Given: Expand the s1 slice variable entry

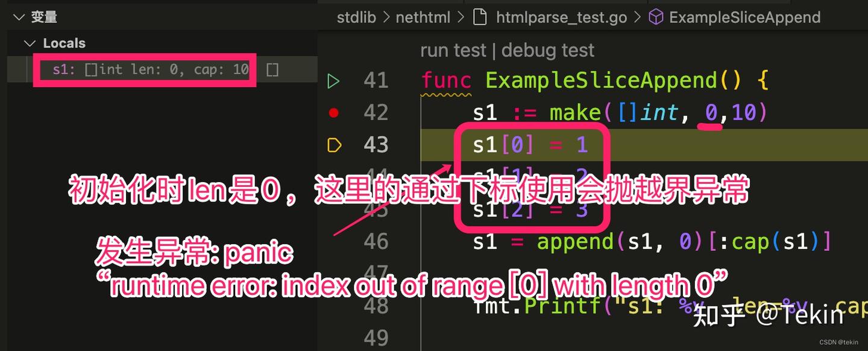Looking at the screenshot, I should tap(272, 69).
